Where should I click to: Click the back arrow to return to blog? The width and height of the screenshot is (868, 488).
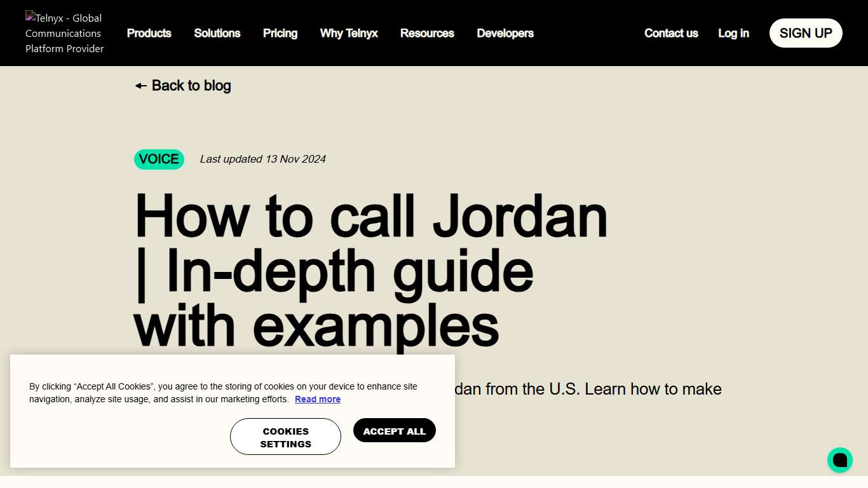140,85
